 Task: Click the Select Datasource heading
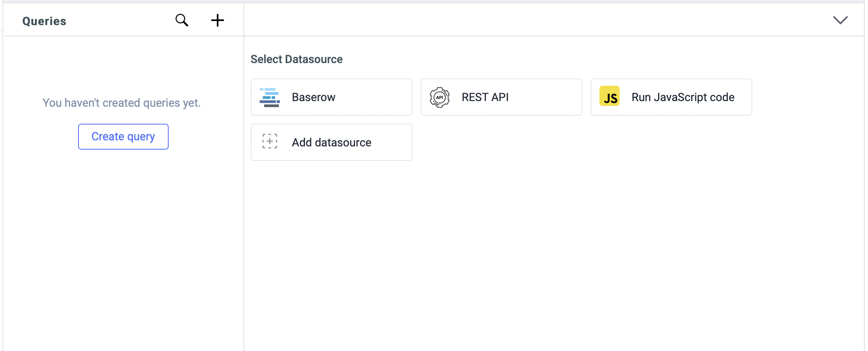point(296,59)
